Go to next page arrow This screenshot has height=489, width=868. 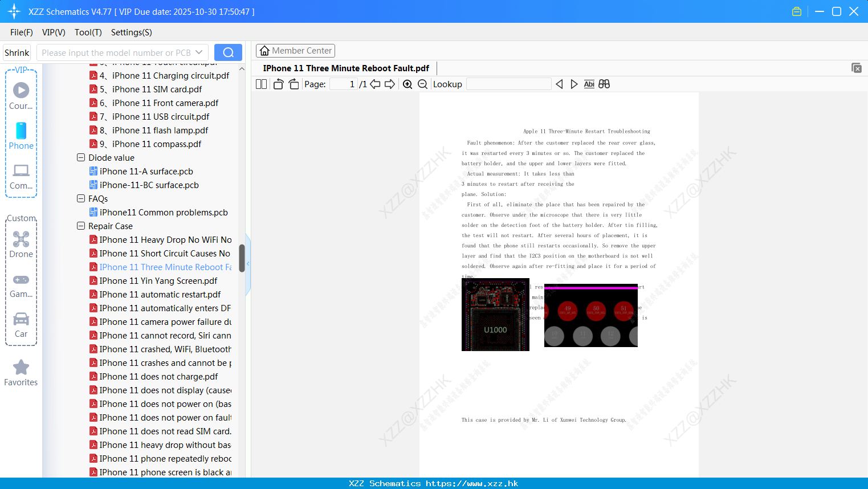pyautogui.click(x=390, y=84)
